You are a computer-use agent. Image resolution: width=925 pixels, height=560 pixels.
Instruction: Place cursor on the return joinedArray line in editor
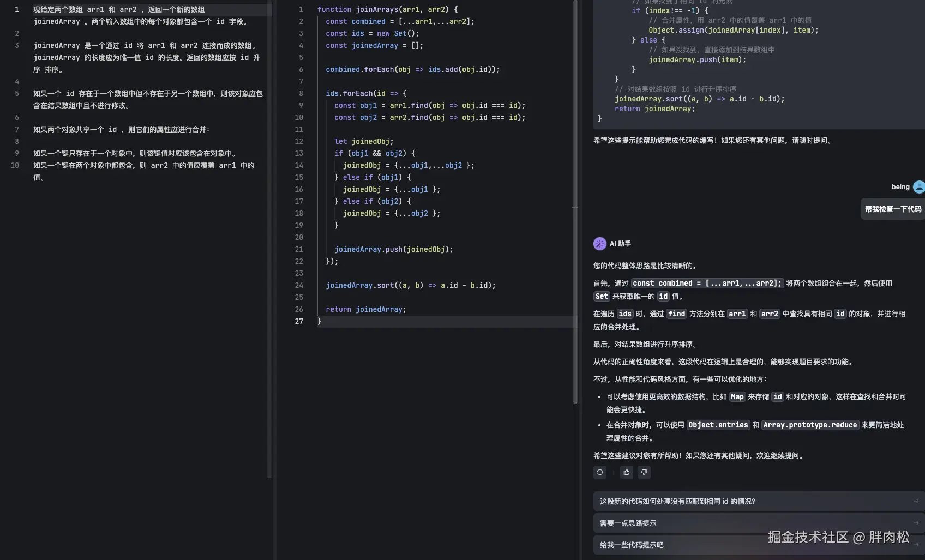pos(365,309)
